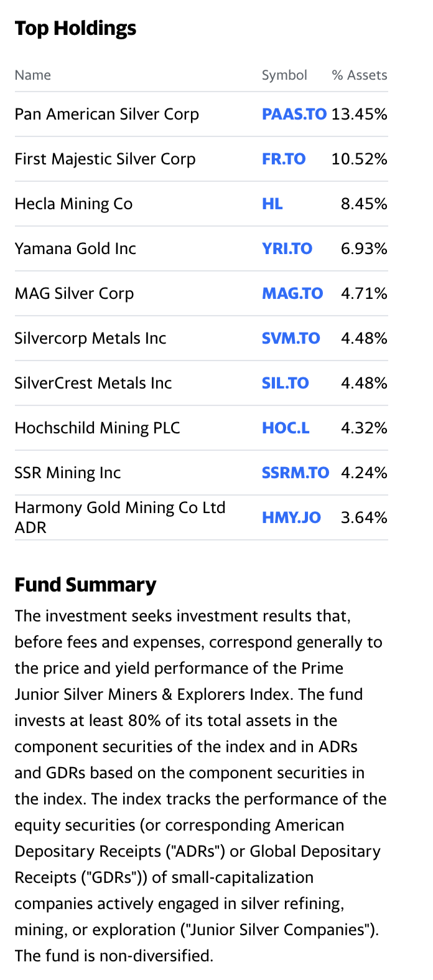
Task: Select the Hochschild Mining PLC name
Action: [98, 428]
